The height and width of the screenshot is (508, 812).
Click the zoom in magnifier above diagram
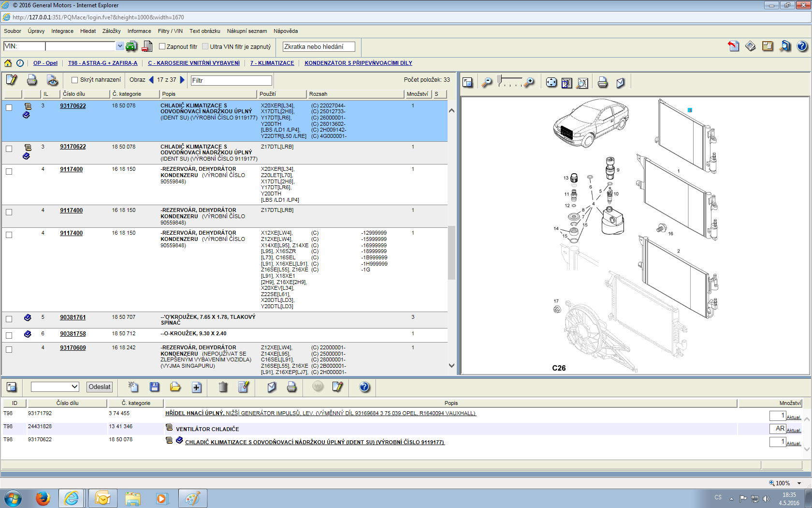coord(530,82)
